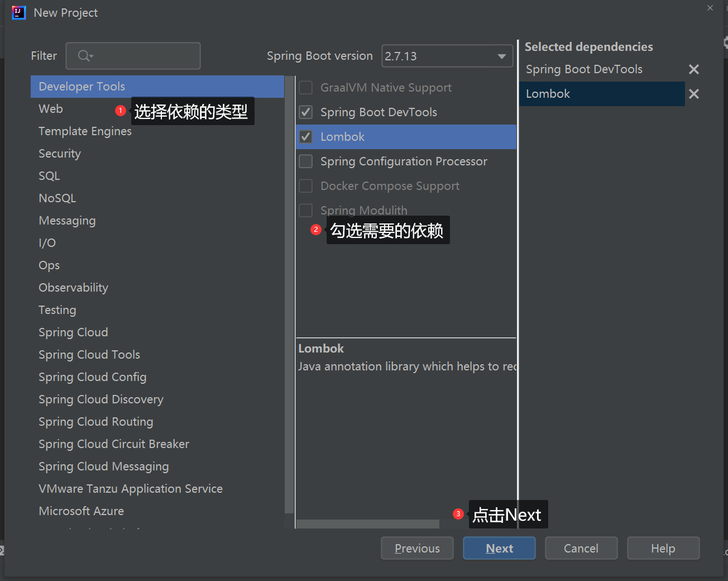
Task: Uncheck the Lombok checkbox
Action: click(x=306, y=137)
